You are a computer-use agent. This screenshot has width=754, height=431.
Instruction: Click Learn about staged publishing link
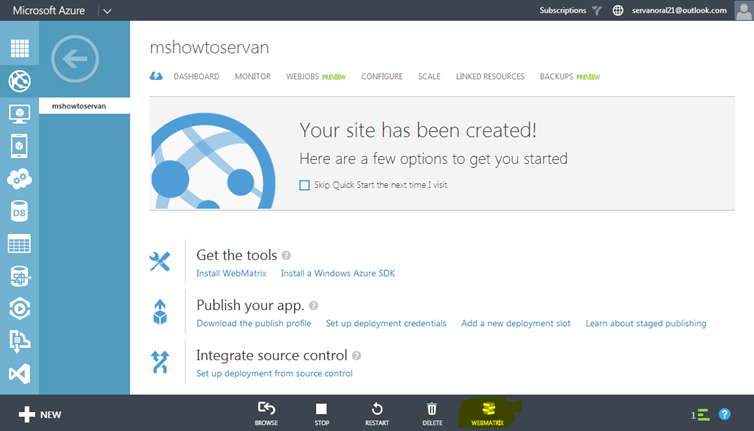point(646,323)
